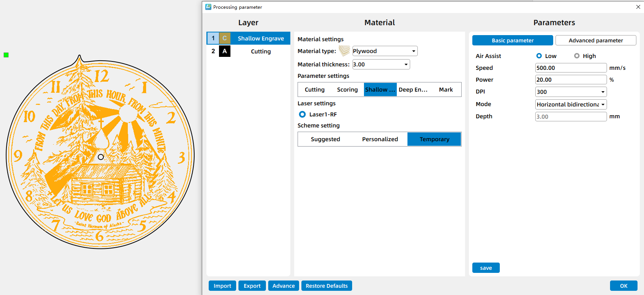
Task: Switch to the Scoring parameter tab
Action: 347,90
